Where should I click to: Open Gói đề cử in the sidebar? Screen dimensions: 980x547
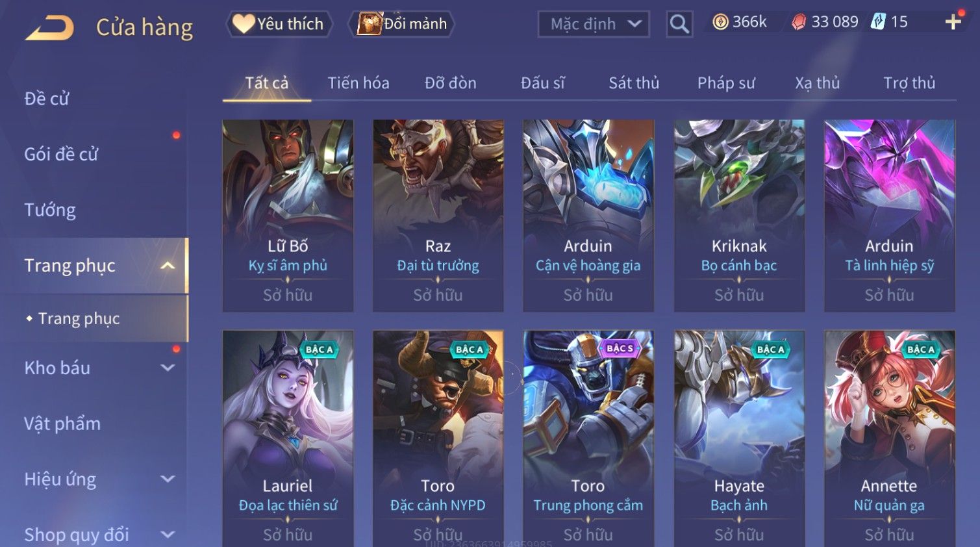click(x=61, y=154)
